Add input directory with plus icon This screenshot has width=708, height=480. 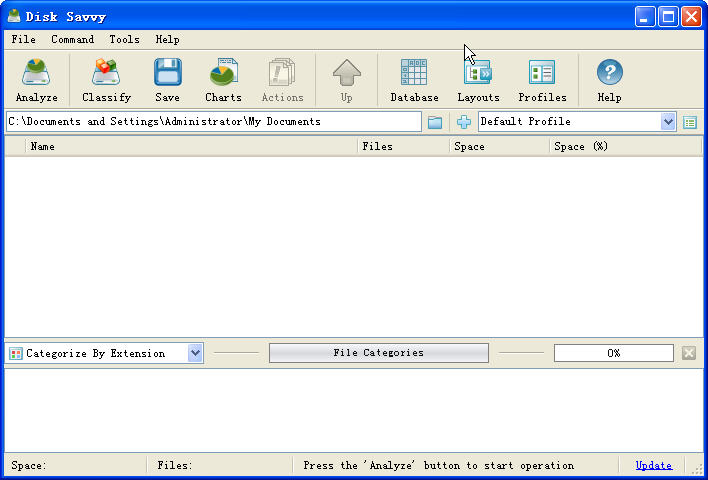coord(464,122)
